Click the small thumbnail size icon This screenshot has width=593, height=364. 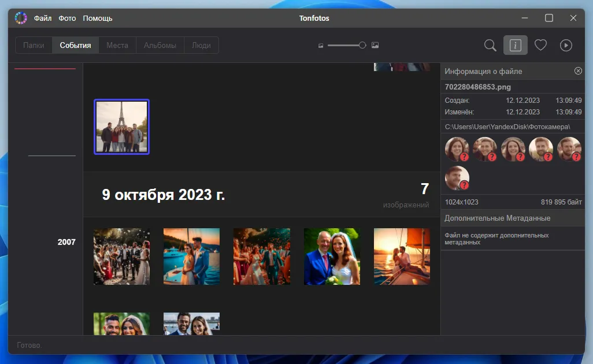pyautogui.click(x=321, y=45)
